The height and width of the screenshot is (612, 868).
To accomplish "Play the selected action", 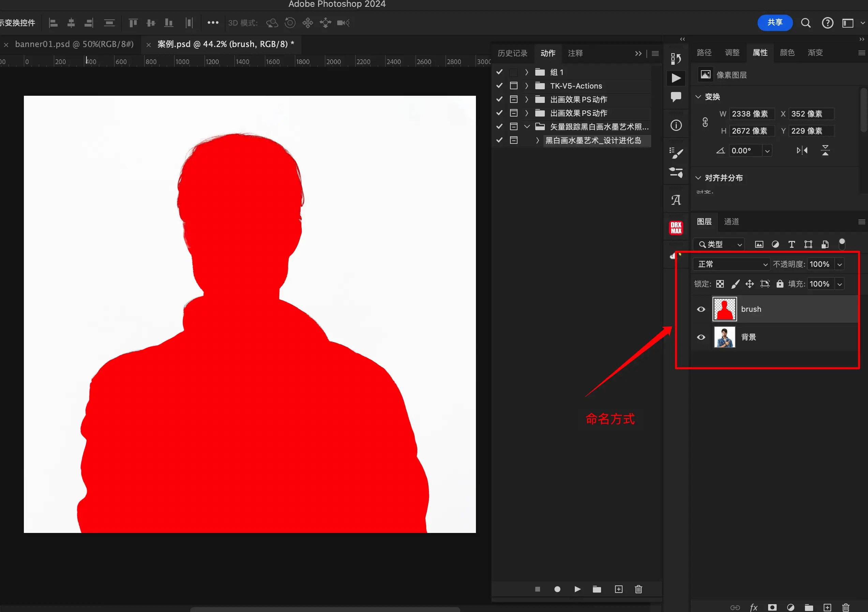I will point(577,589).
